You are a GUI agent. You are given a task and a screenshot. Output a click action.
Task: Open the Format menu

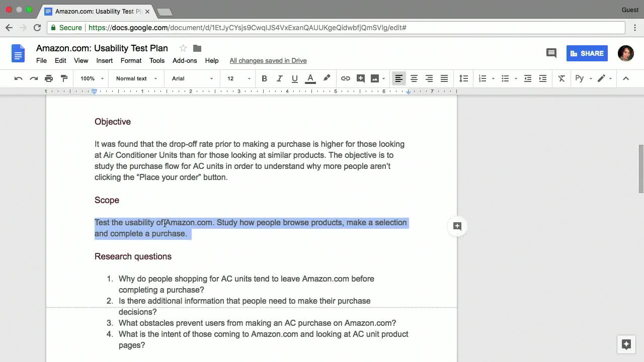pos(131,60)
